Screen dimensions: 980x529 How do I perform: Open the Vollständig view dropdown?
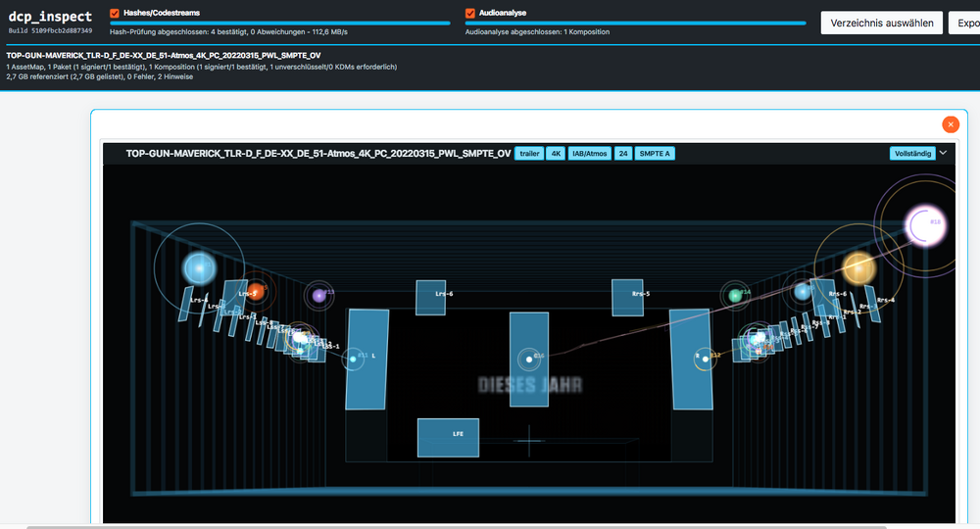(912, 154)
